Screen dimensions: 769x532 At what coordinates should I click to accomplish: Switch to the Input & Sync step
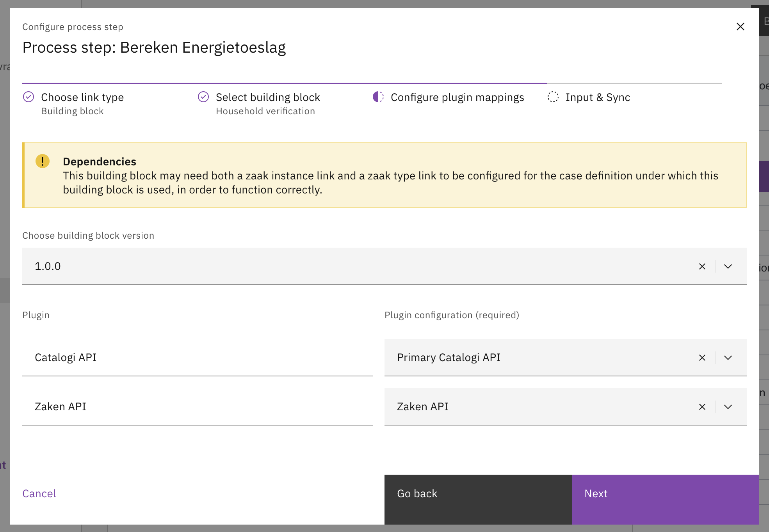coord(597,98)
